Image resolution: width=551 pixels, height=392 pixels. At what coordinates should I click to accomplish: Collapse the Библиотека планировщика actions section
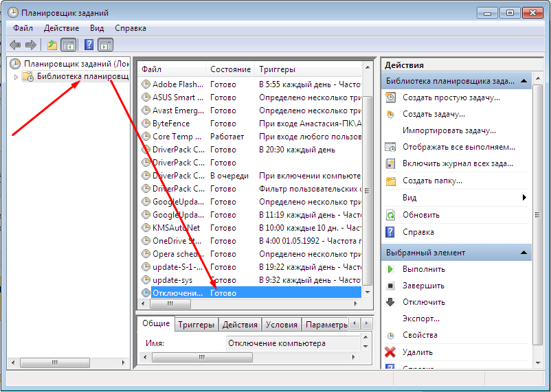click(524, 81)
